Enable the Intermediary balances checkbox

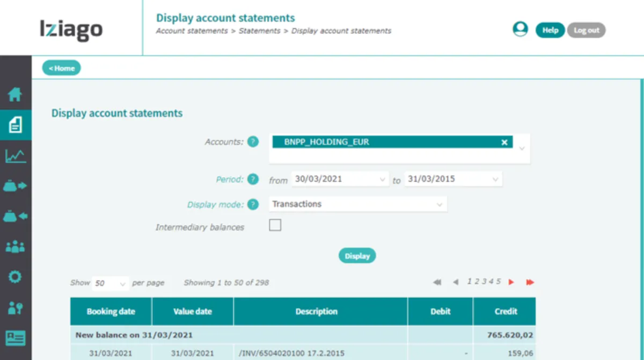coord(275,226)
